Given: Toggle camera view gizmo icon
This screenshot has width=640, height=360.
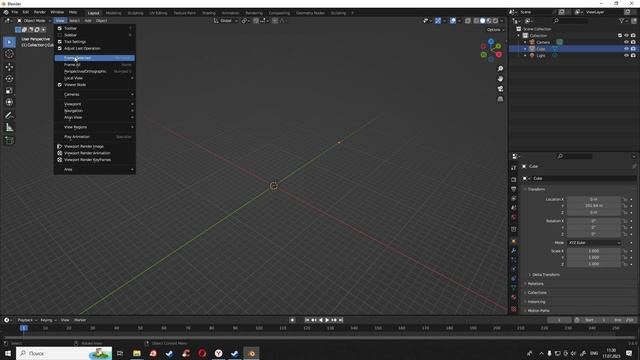Looking at the screenshot, I should [x=500, y=89].
